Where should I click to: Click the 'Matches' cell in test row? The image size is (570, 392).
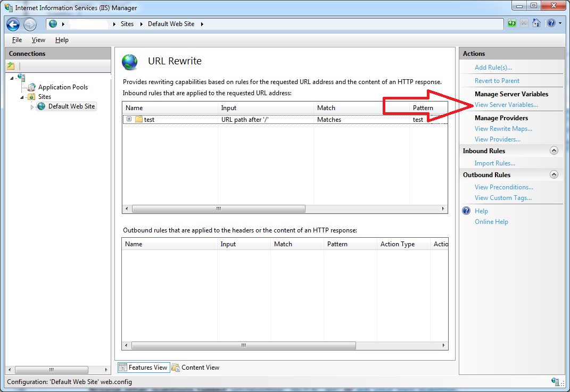(x=329, y=119)
